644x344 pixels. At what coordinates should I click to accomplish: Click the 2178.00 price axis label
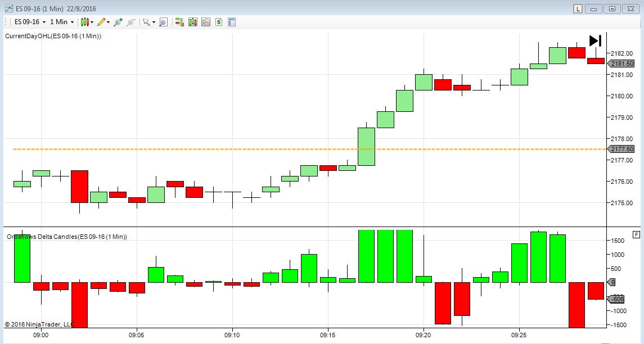622,139
